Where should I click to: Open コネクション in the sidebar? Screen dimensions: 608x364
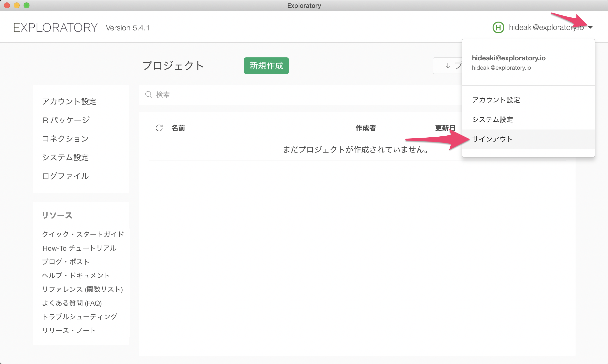65,139
